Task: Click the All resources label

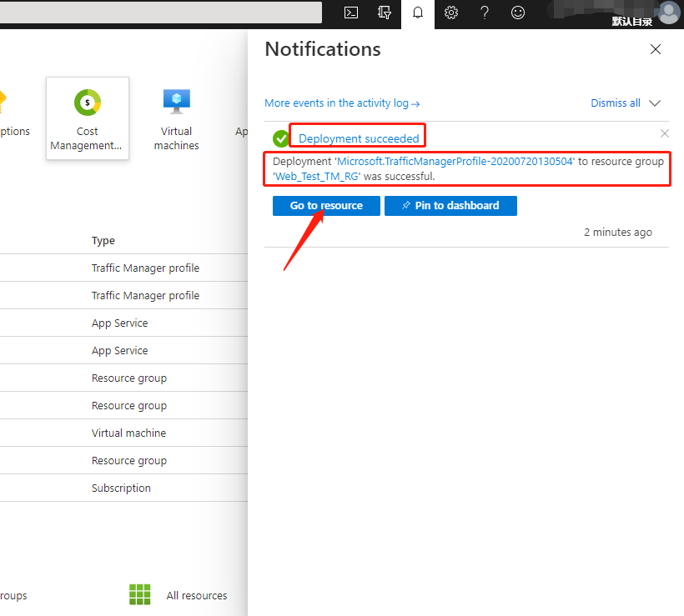Action: tap(197, 595)
